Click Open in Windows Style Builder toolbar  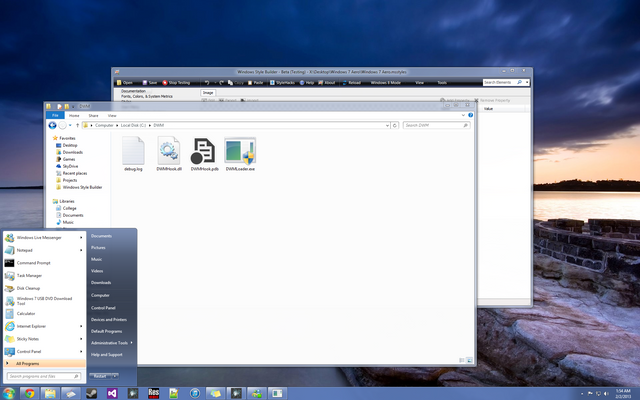(124, 82)
